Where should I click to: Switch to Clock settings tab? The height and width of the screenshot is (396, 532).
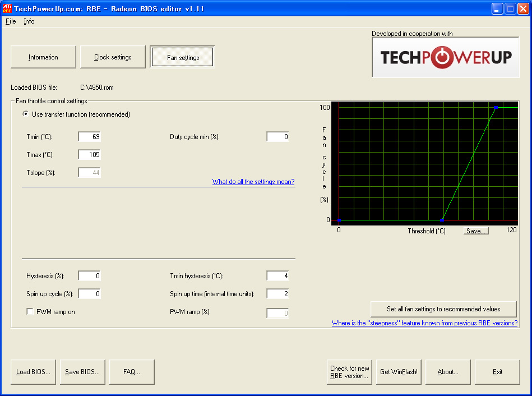113,57
